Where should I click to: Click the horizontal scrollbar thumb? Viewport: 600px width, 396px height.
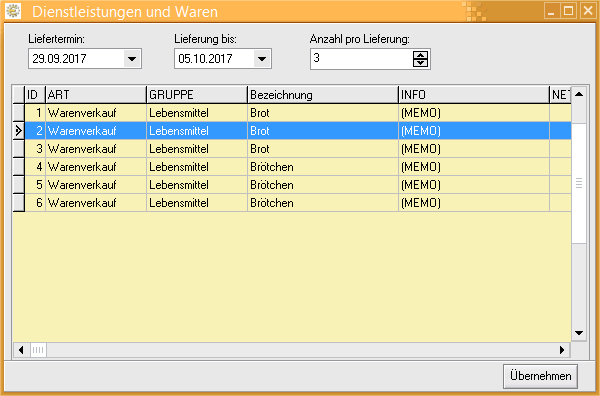coord(38,350)
